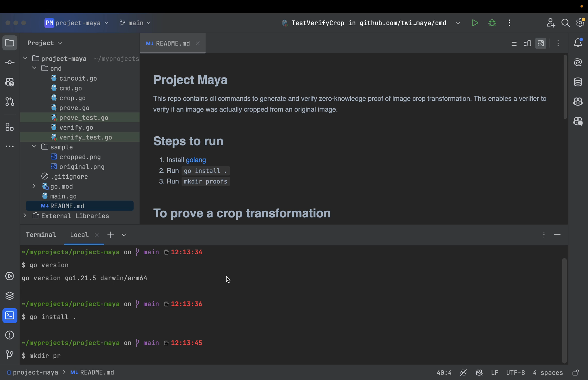Collapse the cmd folder
Screen dimensions: 588x380
[x=34, y=68]
